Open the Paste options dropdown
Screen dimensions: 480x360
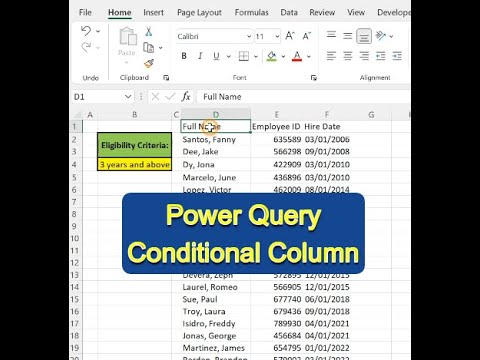127,63
